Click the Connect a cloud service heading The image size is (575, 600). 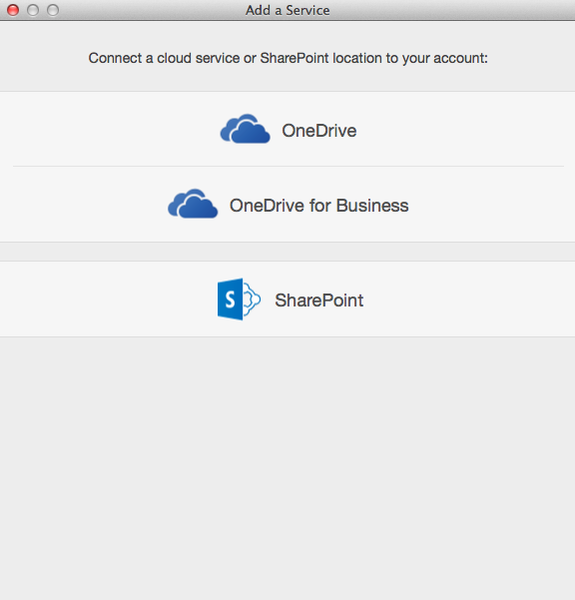(288, 58)
